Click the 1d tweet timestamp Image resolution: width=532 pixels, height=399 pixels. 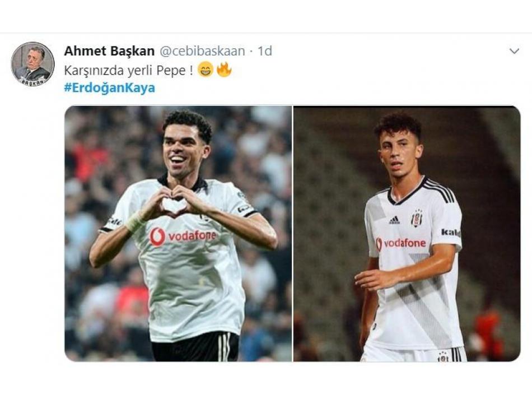tap(265, 51)
